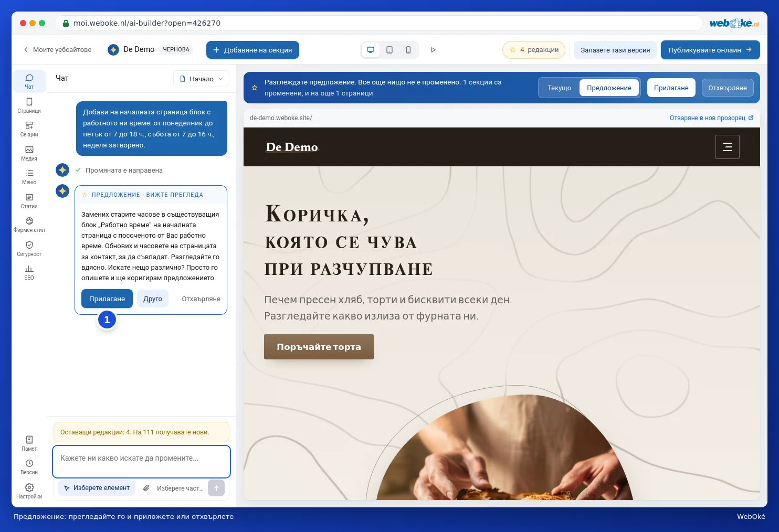Image resolution: width=779 pixels, height=532 pixels.
Task: Open the Чат panel in sidebar
Action: point(29,81)
